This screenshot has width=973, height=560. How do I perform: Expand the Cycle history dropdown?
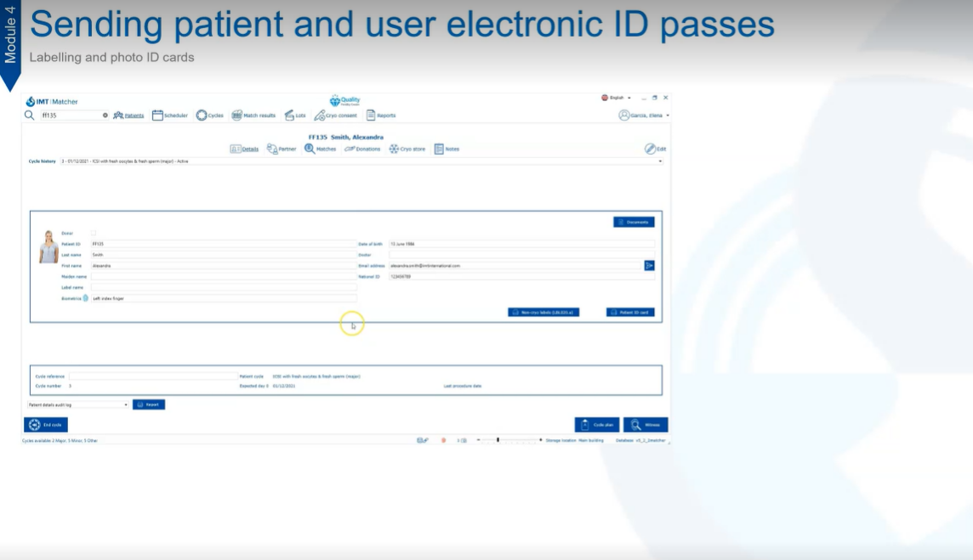click(660, 161)
